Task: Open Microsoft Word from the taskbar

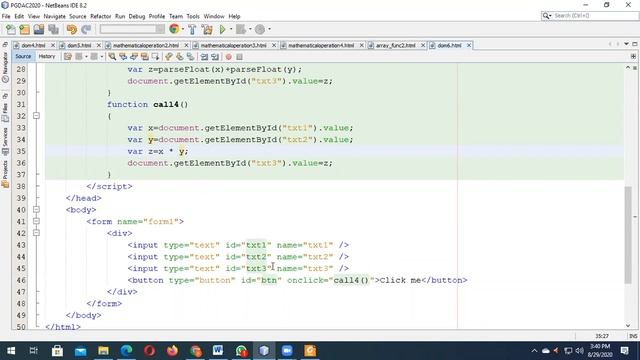Action: pyautogui.click(x=218, y=351)
